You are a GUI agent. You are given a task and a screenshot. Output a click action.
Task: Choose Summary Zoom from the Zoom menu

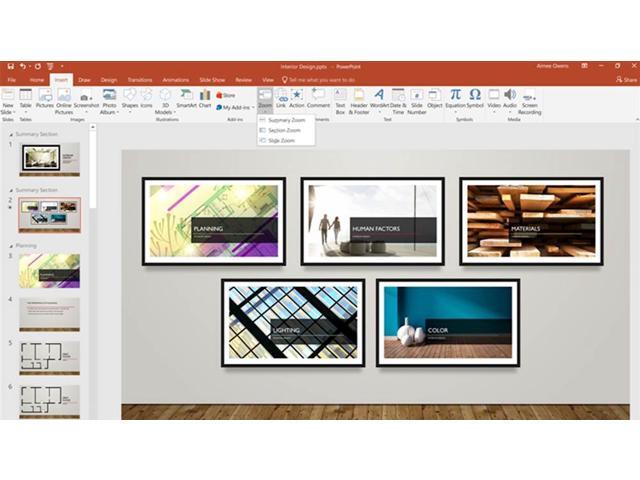coord(285,120)
